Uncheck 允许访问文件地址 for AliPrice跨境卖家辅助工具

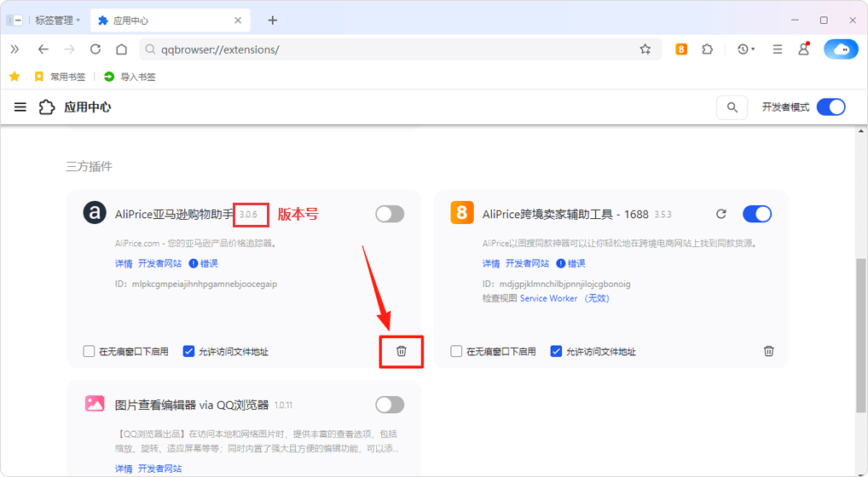pos(556,352)
